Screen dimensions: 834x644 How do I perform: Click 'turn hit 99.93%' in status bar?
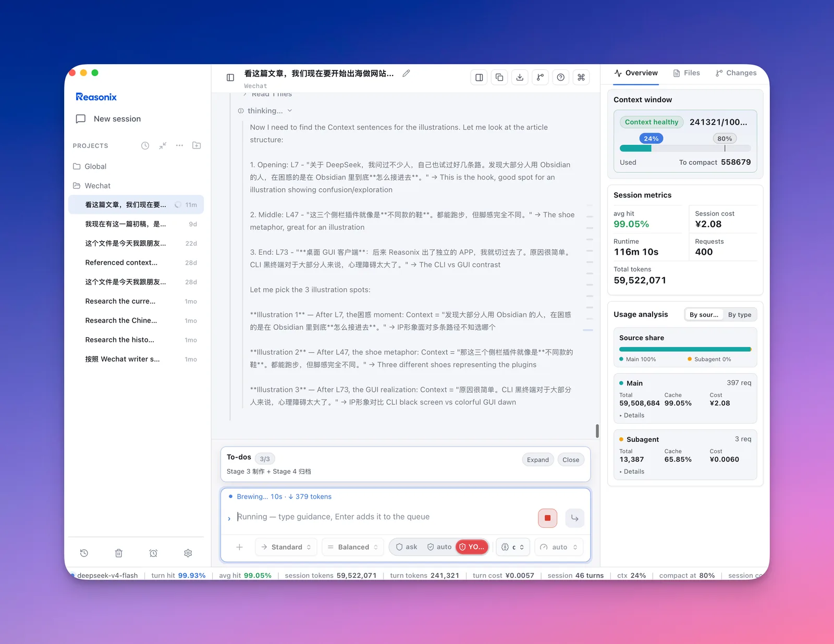[x=178, y=576]
